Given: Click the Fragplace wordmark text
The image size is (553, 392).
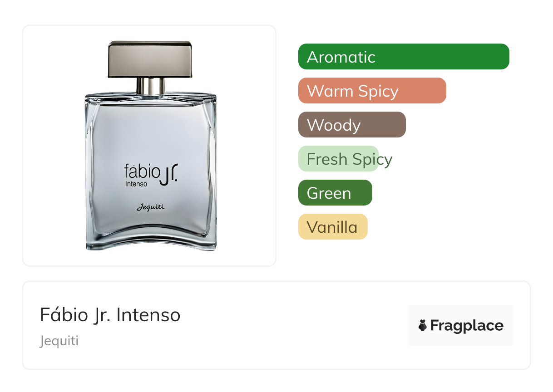Looking at the screenshot, I should pyautogui.click(x=467, y=325).
